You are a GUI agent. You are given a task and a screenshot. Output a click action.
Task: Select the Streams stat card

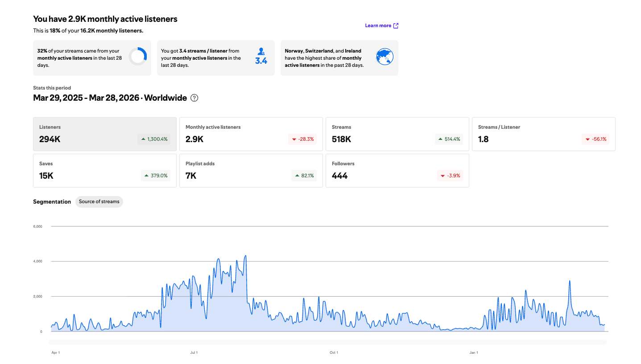(397, 134)
